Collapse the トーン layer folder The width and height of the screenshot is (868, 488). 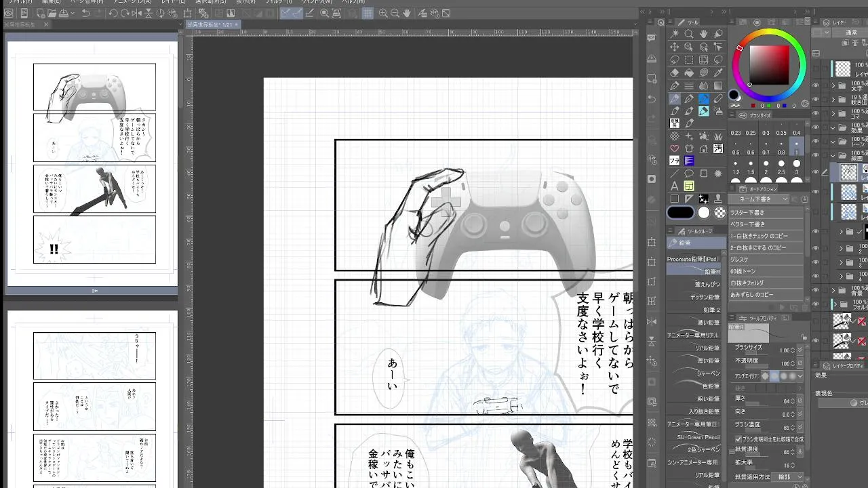click(833, 142)
